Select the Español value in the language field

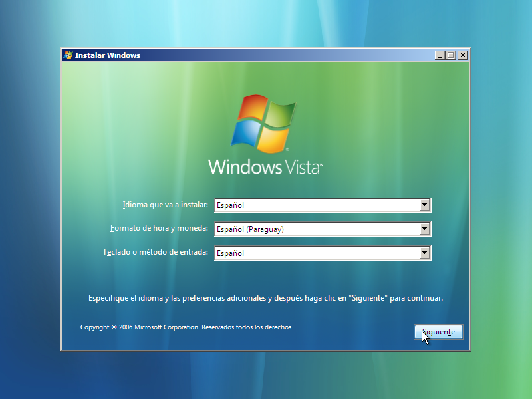[299, 205]
